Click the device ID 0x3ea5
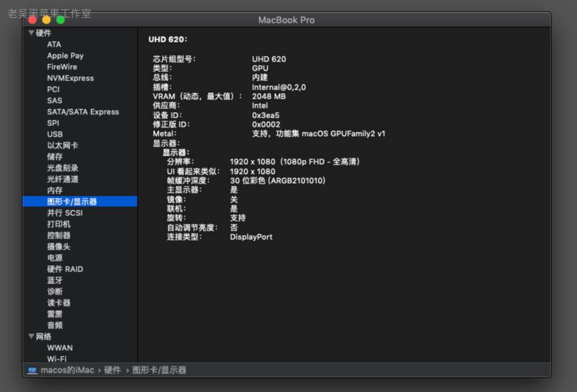The image size is (577, 392). click(265, 115)
